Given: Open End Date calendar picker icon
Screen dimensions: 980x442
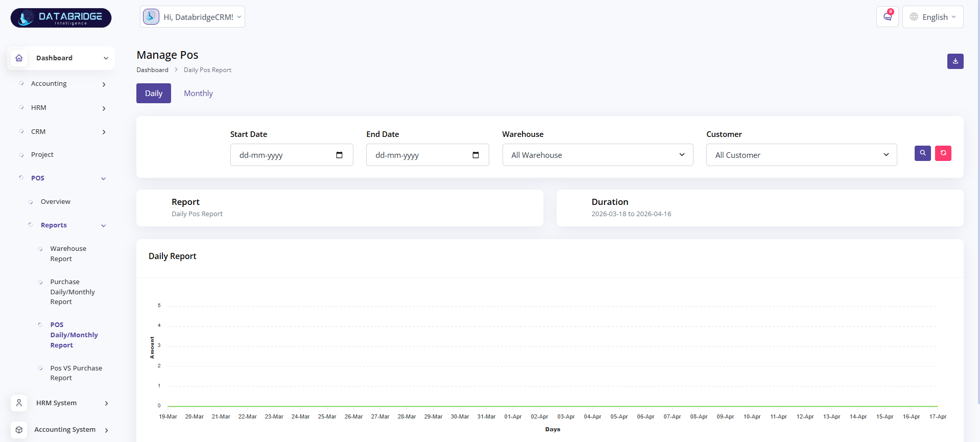Looking at the screenshot, I should coord(475,155).
